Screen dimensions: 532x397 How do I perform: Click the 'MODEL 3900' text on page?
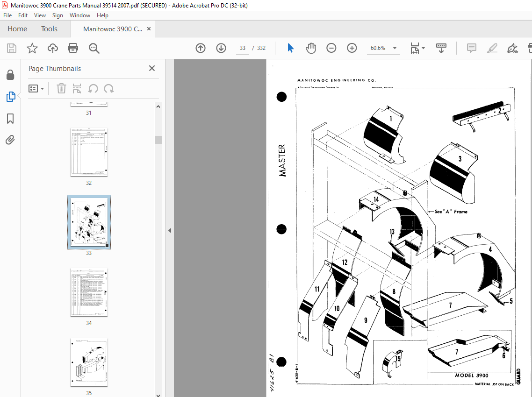pos(472,376)
